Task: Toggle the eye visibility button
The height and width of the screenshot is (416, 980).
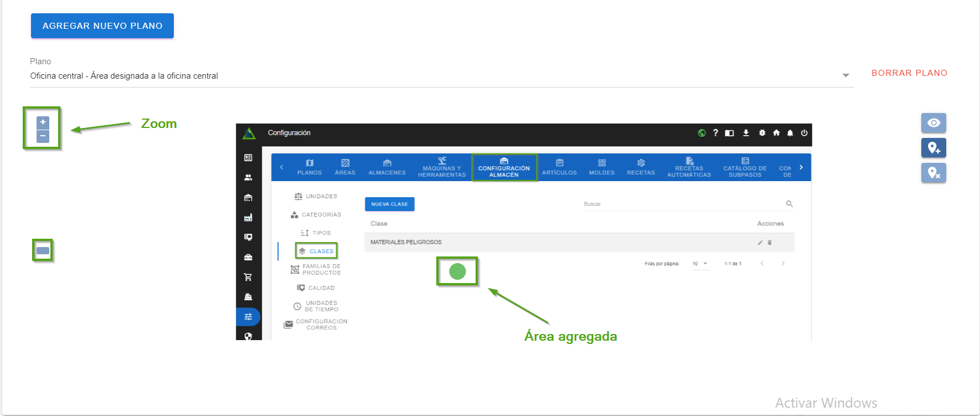Action: tap(933, 123)
